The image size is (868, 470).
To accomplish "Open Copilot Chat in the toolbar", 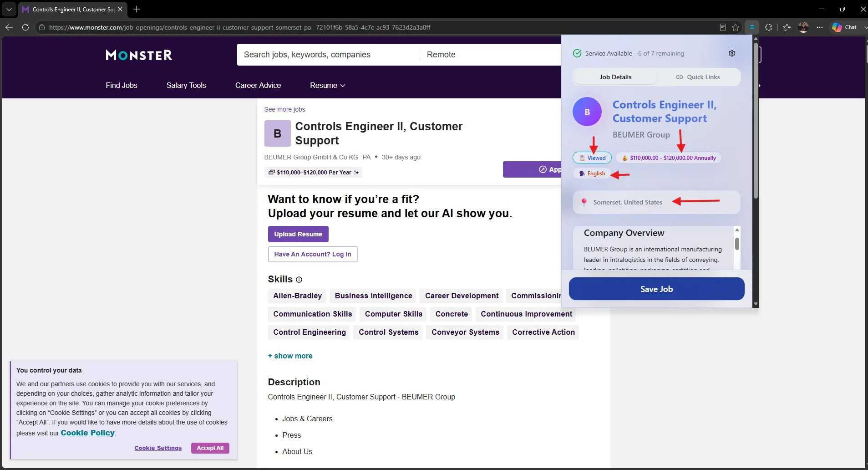I will 844,27.
